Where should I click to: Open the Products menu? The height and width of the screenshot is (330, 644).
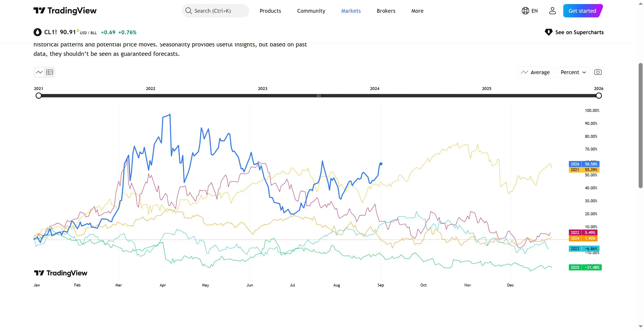270,11
